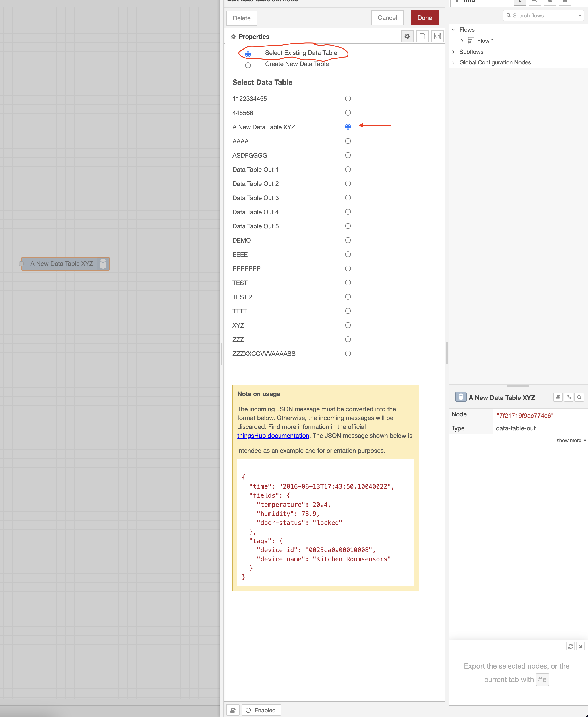Choose the DEMO data table radio button
The image size is (588, 717).
point(348,240)
